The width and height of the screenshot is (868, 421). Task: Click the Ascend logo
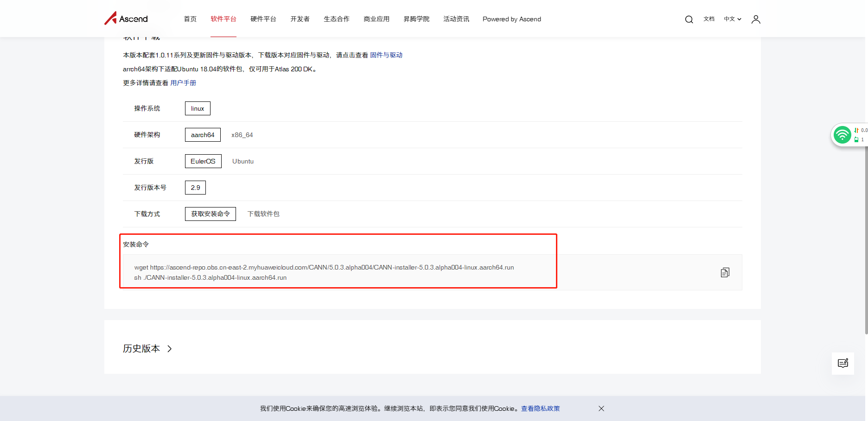pos(126,19)
